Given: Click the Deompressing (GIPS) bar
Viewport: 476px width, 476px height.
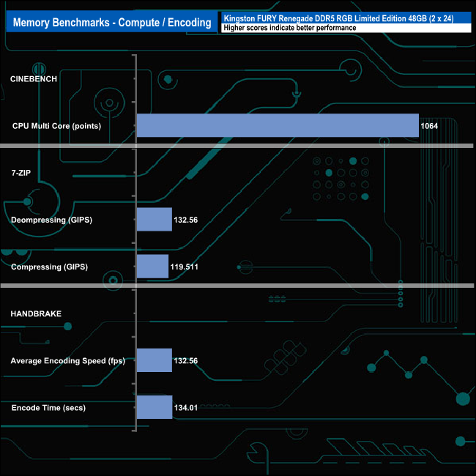Looking at the screenshot, I should pyautogui.click(x=155, y=219).
